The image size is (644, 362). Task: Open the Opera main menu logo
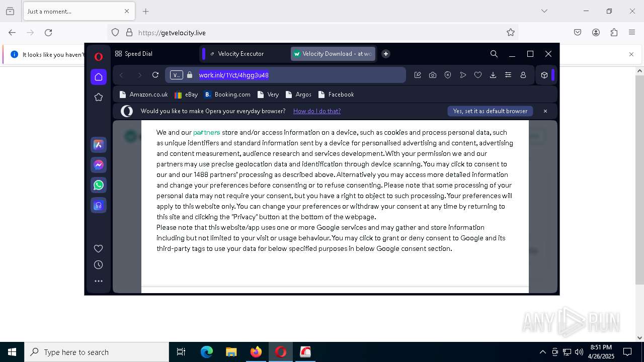(x=99, y=56)
